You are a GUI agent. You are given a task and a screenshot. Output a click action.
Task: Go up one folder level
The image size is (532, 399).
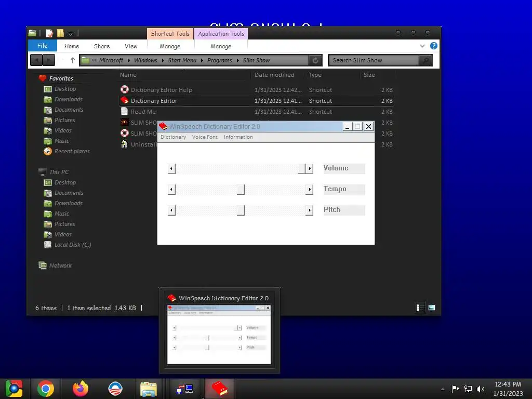tap(72, 60)
